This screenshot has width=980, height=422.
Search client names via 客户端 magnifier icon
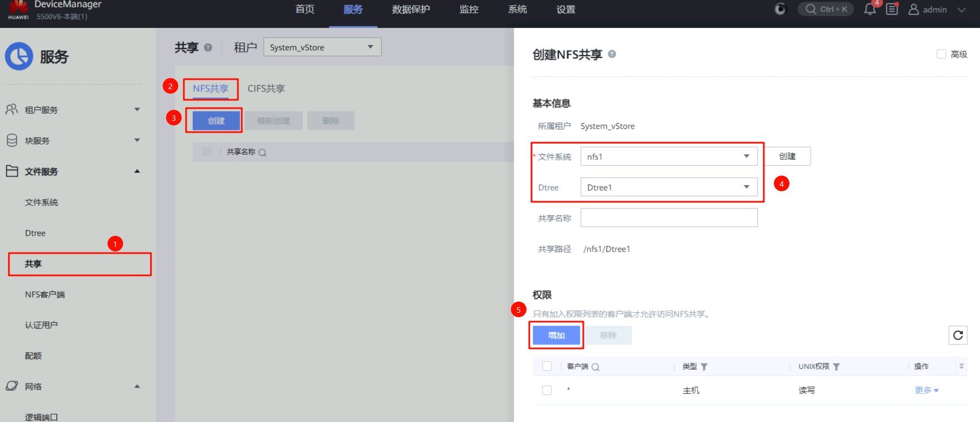pyautogui.click(x=596, y=367)
